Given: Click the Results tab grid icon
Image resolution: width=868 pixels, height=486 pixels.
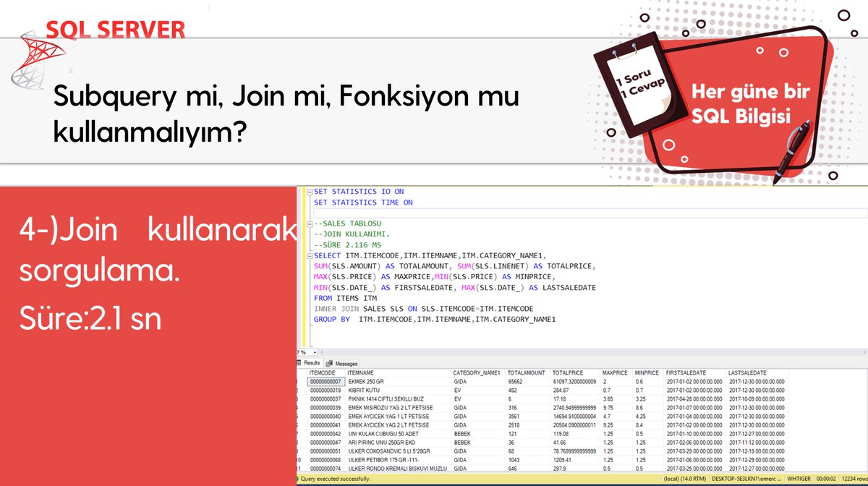Looking at the screenshot, I should point(299,363).
